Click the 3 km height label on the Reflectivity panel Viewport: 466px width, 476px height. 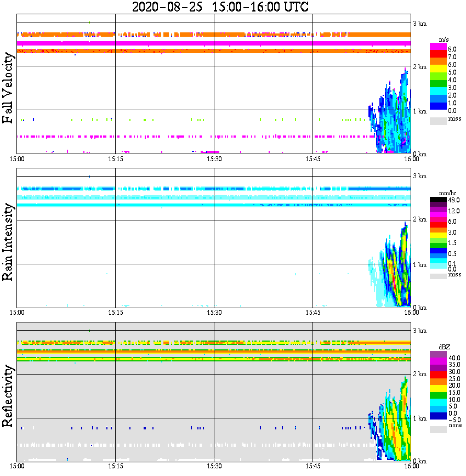420,331
